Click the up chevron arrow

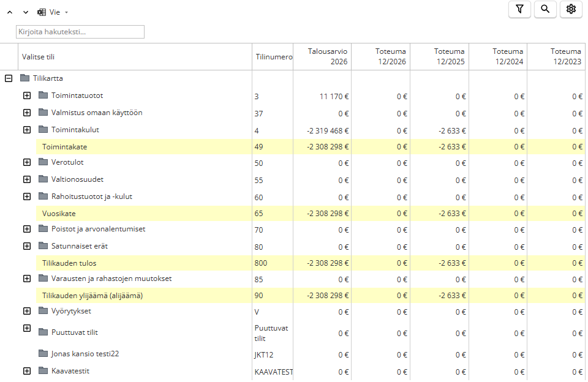(10, 12)
